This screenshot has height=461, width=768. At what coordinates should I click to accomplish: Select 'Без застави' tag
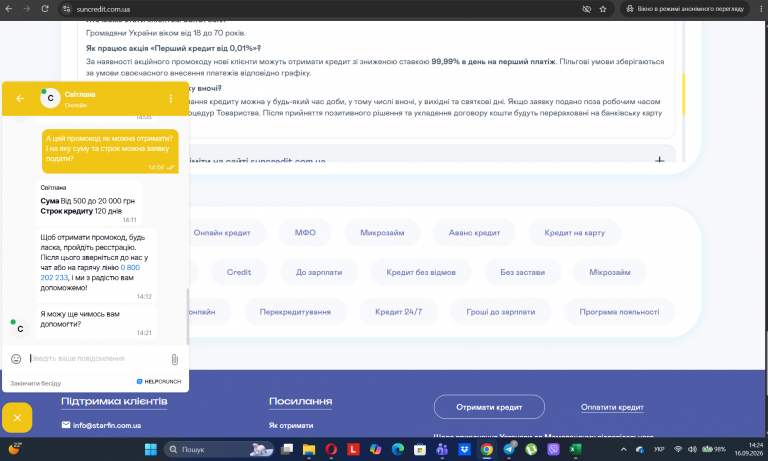point(522,272)
